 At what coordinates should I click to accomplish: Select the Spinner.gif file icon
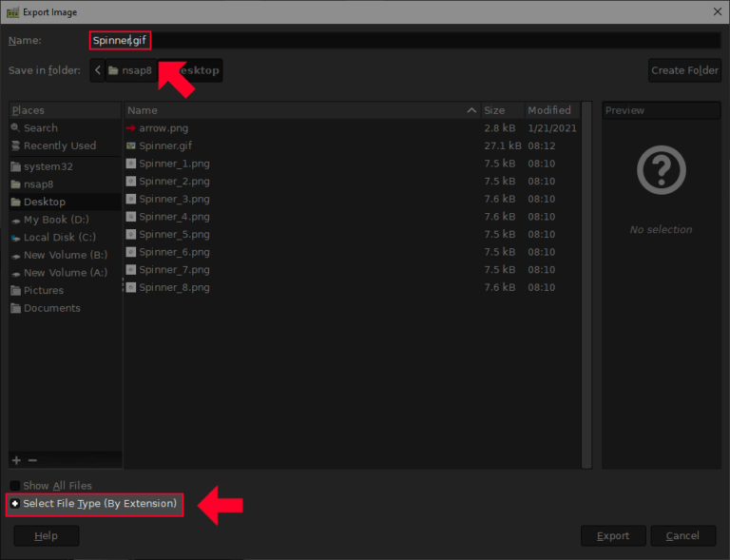point(131,146)
